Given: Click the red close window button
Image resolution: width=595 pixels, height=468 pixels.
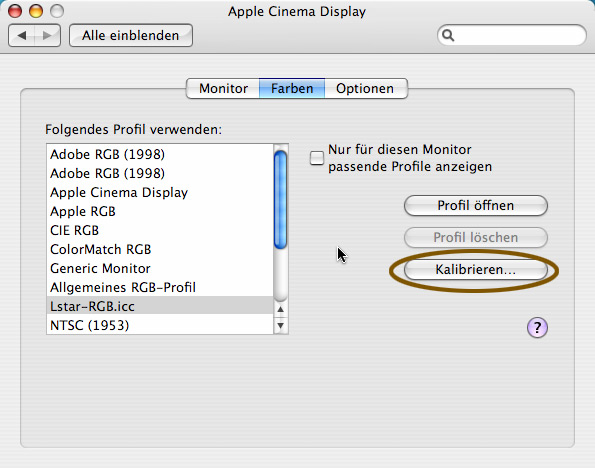Looking at the screenshot, I should pyautogui.click(x=15, y=11).
